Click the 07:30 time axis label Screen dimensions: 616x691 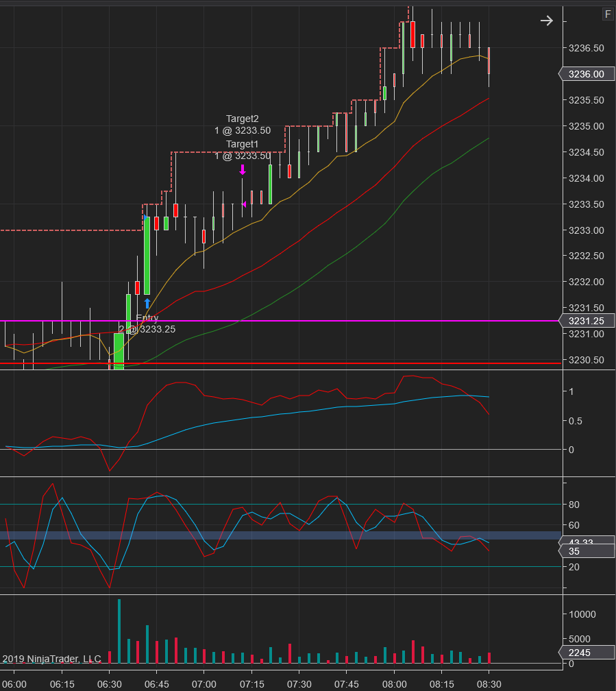[x=299, y=684]
